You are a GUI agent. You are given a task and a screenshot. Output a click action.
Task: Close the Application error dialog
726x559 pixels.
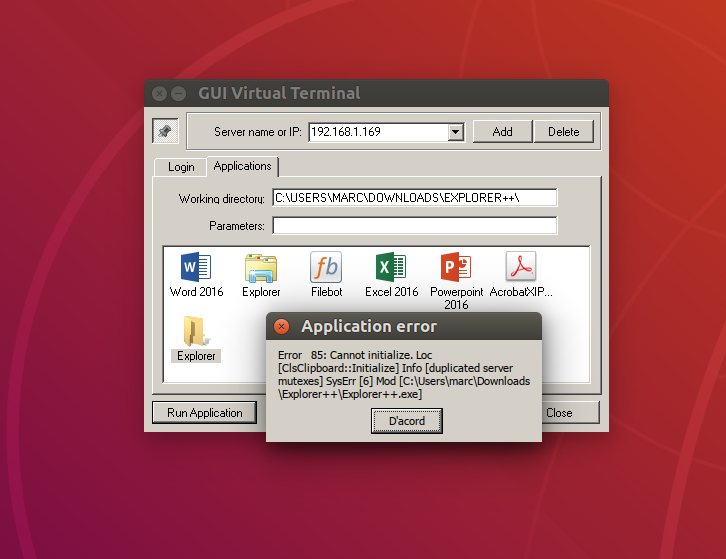[282, 327]
